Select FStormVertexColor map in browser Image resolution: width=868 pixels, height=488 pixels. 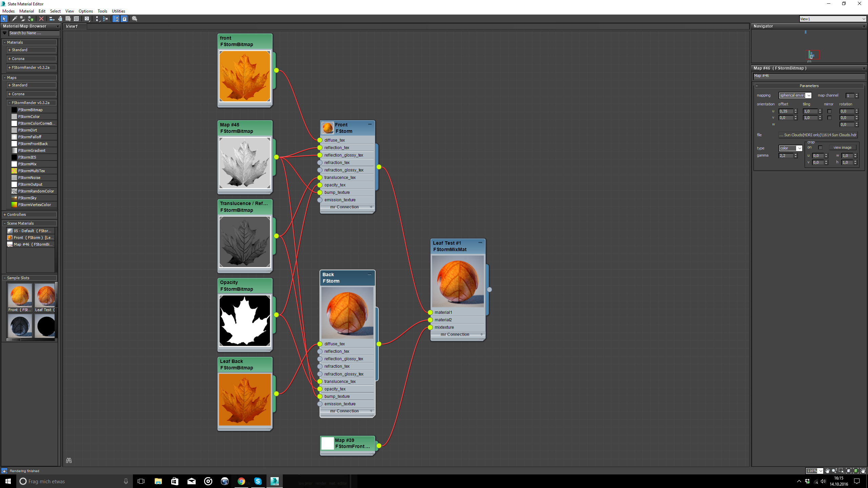tap(35, 205)
